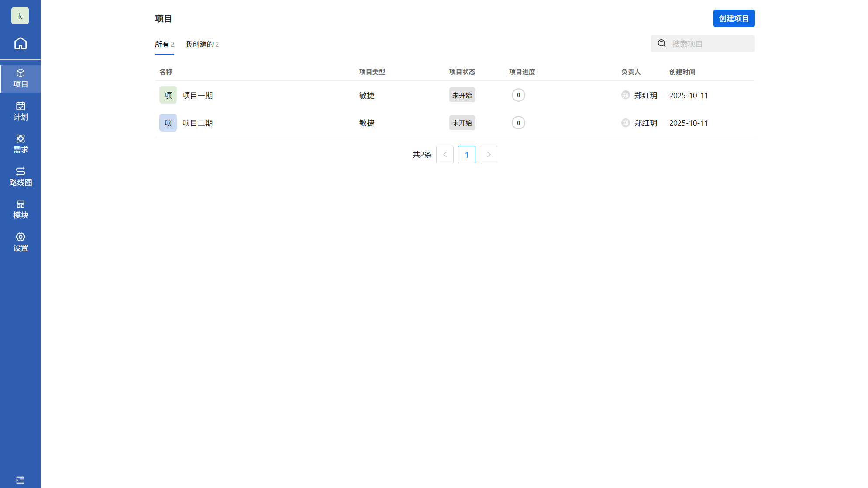
Task: Open the 设置 gear icon
Action: (20, 242)
